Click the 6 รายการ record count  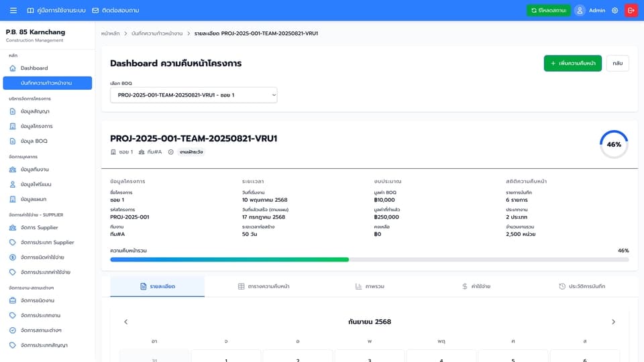pyautogui.click(x=517, y=200)
